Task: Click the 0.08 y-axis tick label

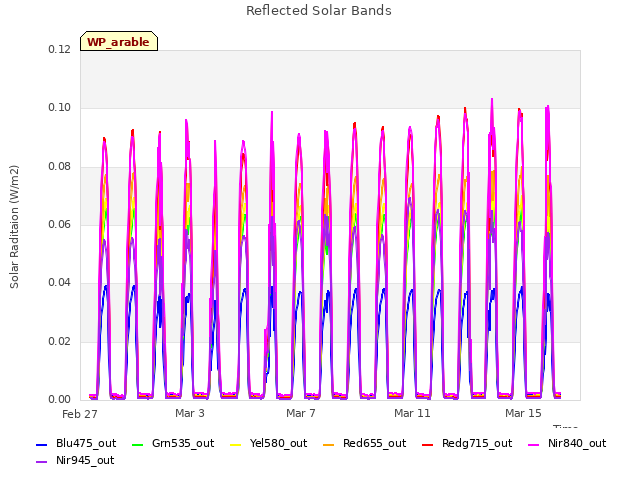Action: (x=60, y=167)
